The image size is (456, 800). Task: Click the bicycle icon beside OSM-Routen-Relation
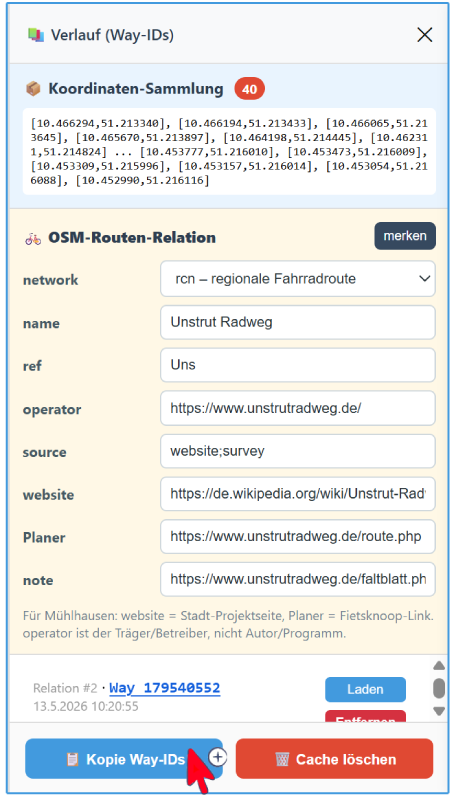[x=33, y=238]
